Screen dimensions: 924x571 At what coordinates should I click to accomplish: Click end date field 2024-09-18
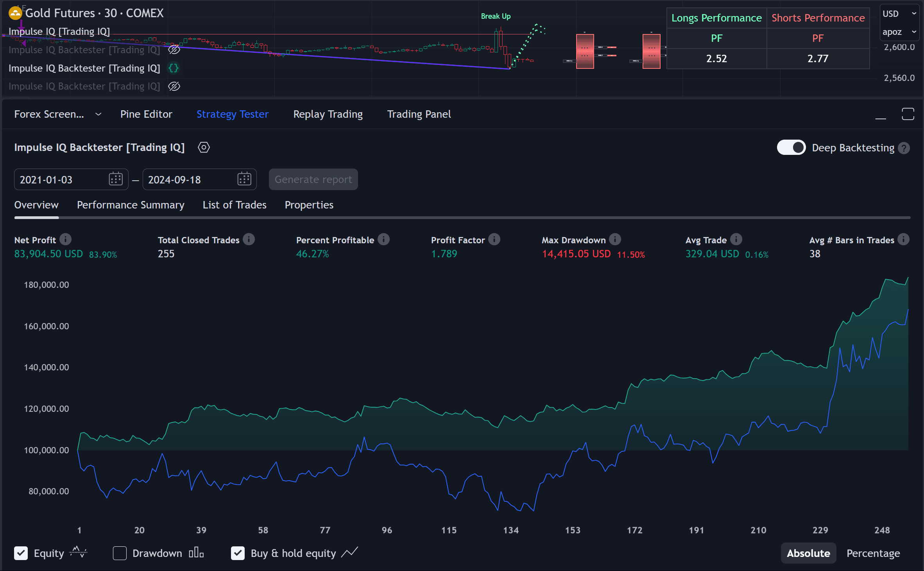pos(199,179)
